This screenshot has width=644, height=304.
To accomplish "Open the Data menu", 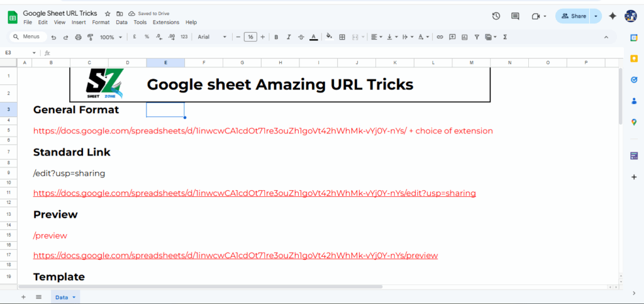I will tap(121, 22).
